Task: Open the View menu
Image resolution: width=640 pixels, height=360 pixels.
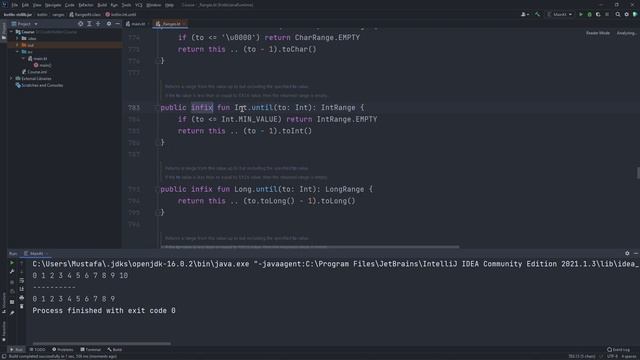Action: (x=37, y=5)
